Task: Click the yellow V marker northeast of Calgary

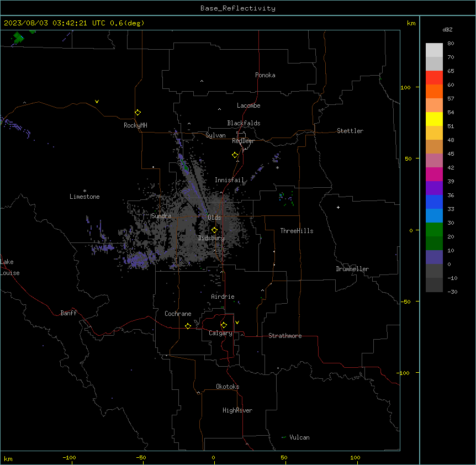Action: [x=237, y=323]
